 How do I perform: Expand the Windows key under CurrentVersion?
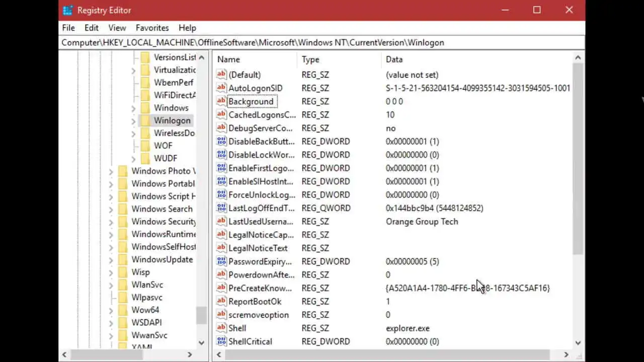133,108
